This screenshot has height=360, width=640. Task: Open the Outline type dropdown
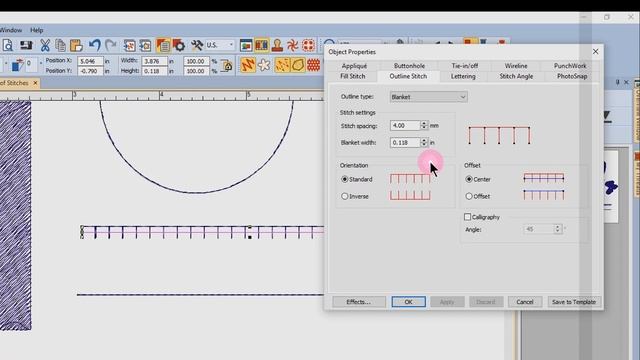pos(429,97)
